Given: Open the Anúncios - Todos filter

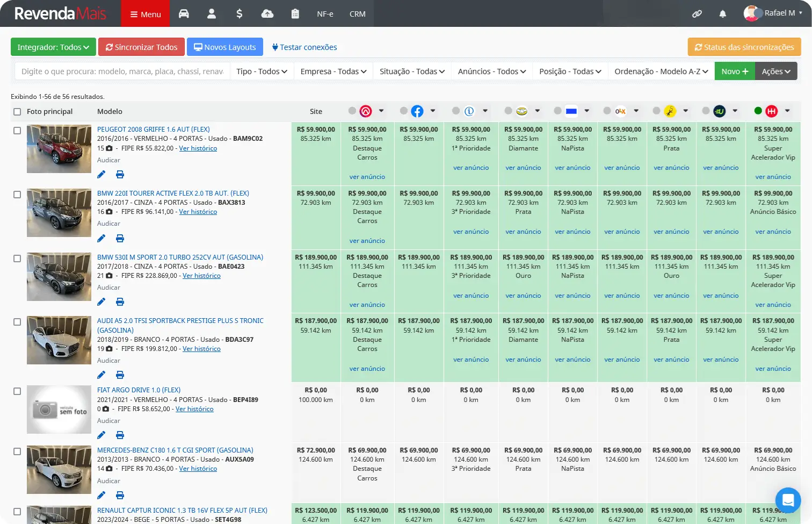Looking at the screenshot, I should 492,71.
